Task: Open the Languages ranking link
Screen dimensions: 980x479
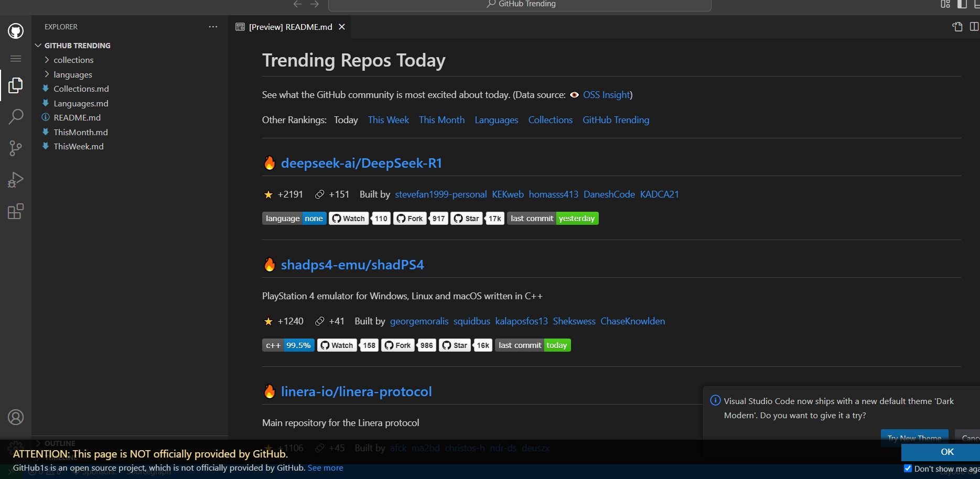Action: pos(497,120)
